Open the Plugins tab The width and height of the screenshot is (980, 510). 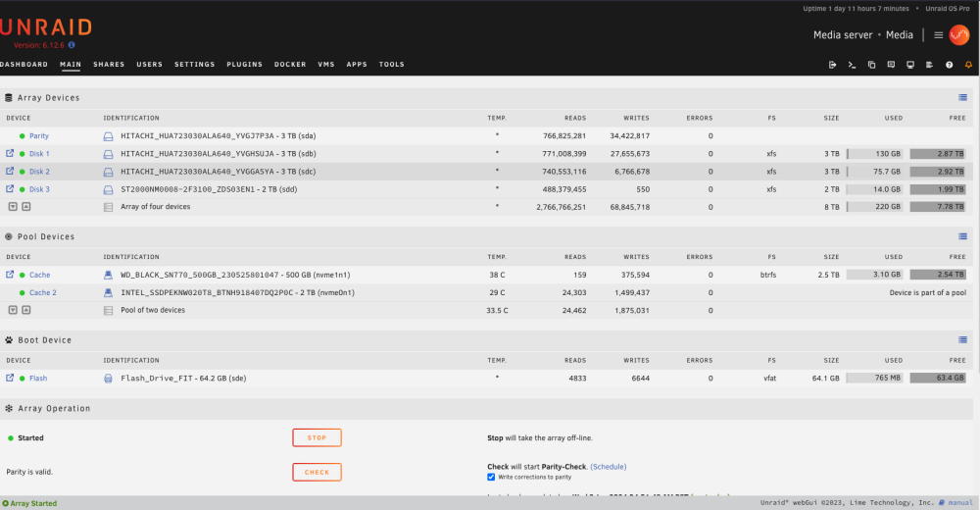coord(244,65)
